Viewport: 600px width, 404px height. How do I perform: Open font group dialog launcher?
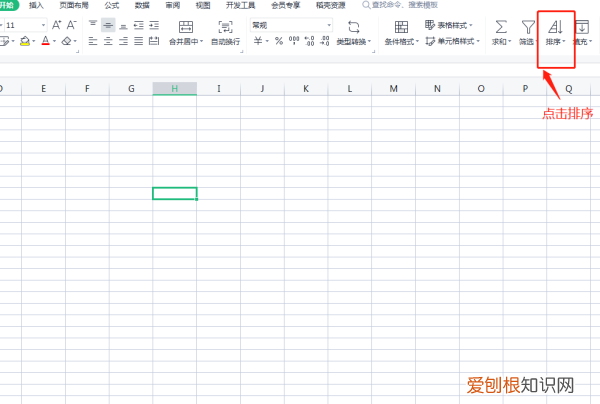pos(78,51)
